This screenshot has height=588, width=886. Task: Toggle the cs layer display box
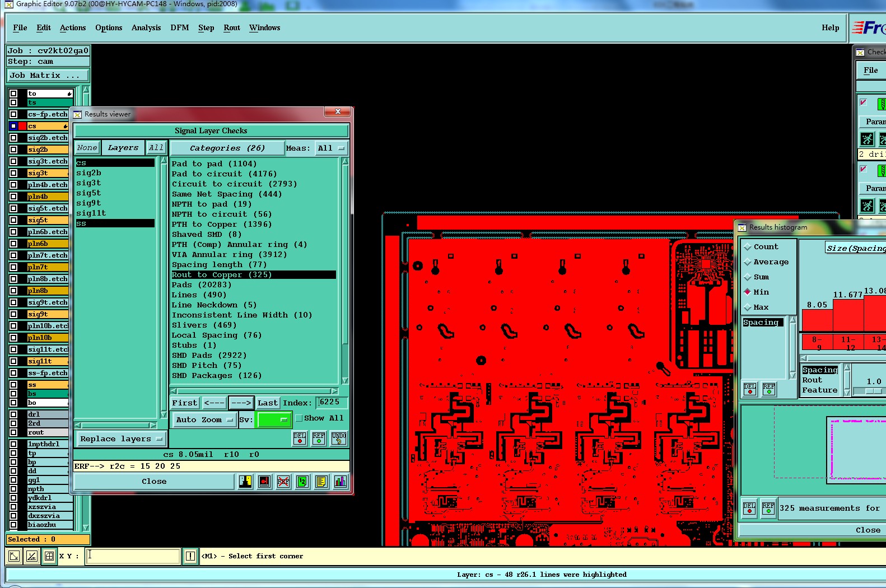click(13, 127)
